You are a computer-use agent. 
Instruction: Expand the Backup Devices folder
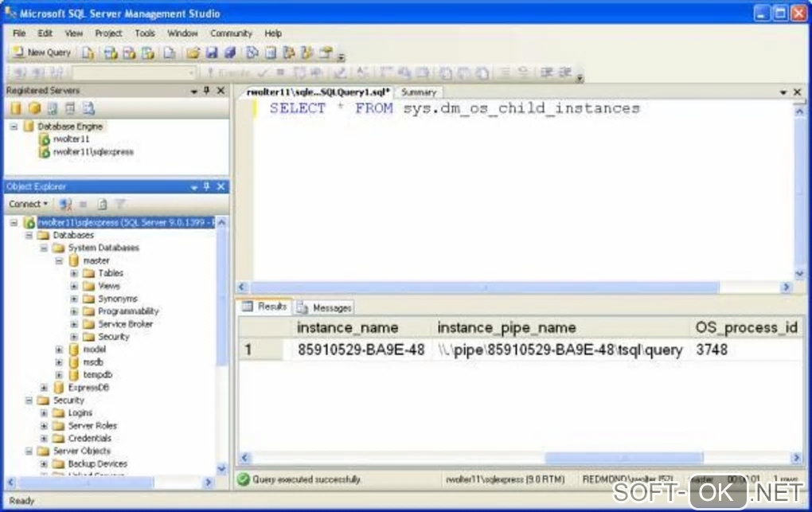[x=44, y=463]
